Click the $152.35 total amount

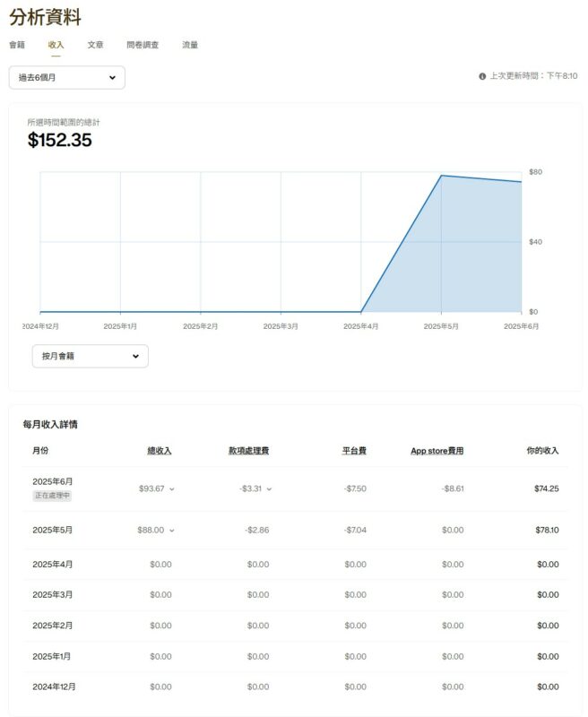(x=59, y=140)
